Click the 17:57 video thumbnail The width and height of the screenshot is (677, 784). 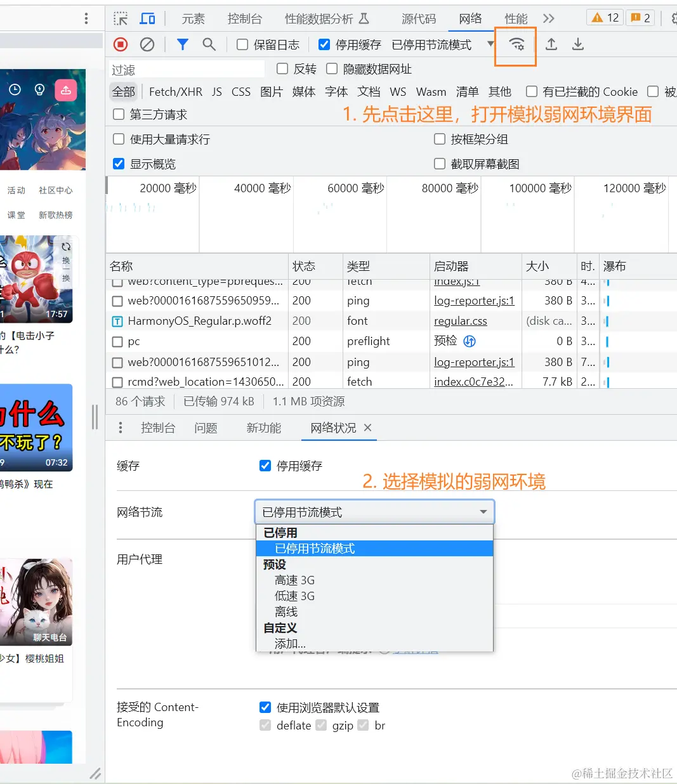pyautogui.click(x=36, y=279)
